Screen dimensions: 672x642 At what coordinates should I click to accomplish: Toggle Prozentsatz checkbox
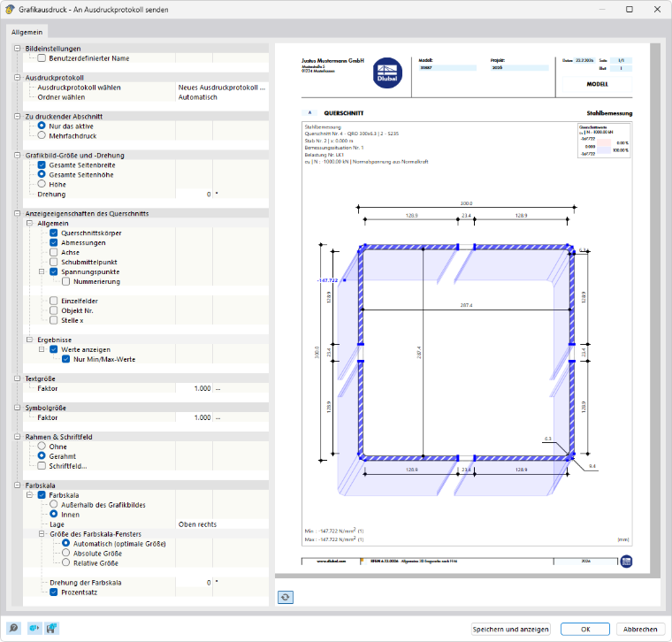pyautogui.click(x=54, y=592)
